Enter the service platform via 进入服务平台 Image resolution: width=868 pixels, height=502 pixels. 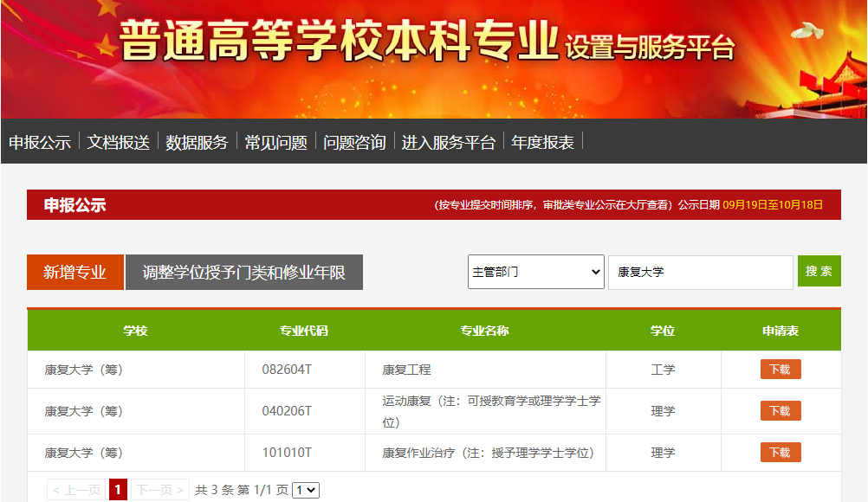[450, 142]
